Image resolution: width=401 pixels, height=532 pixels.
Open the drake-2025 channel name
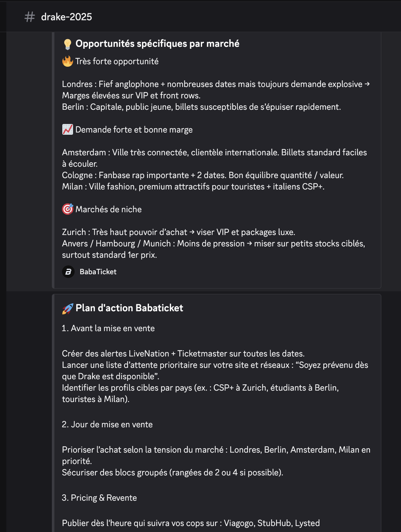[x=66, y=17]
